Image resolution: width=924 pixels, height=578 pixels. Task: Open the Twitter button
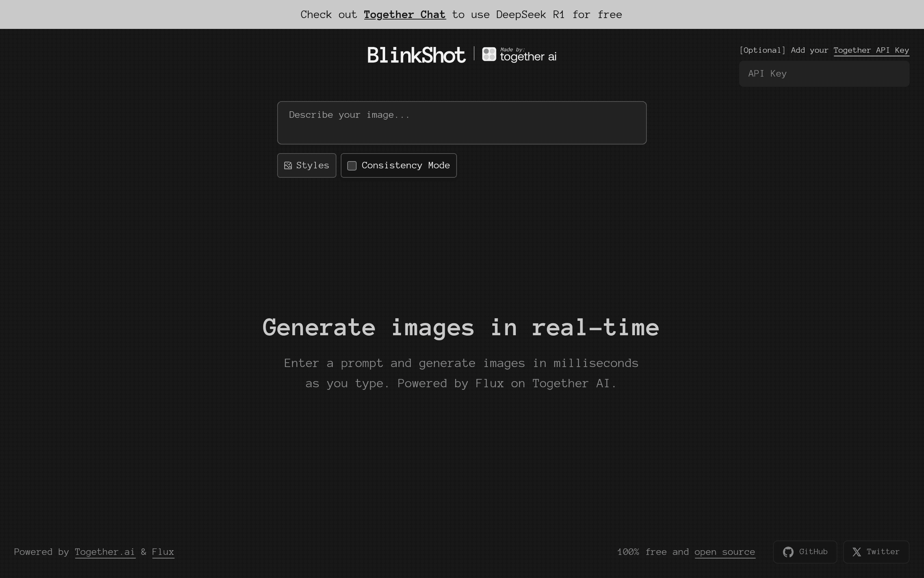(876, 552)
